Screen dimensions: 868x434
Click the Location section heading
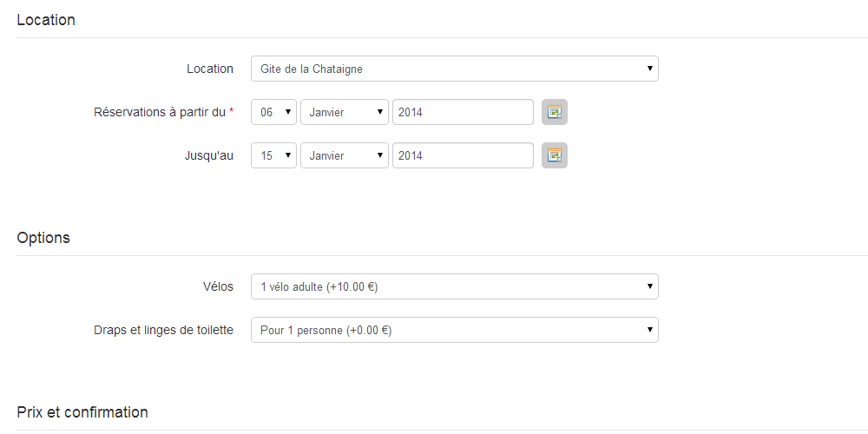(46, 20)
